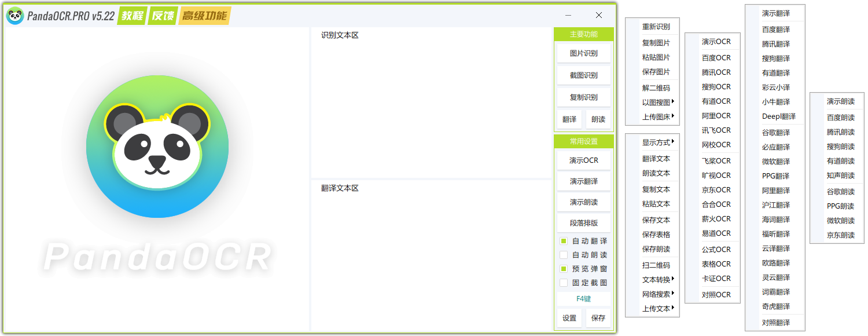
Task: Select 对照翻译 from the translation list
Action: click(775, 323)
